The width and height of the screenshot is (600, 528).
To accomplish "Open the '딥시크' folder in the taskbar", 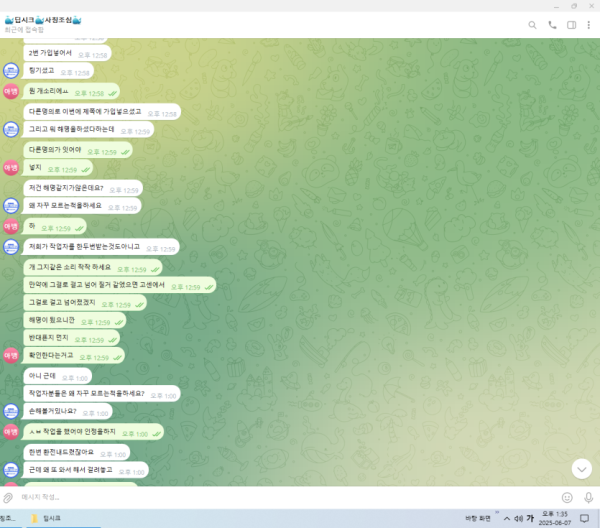I will 47,518.
